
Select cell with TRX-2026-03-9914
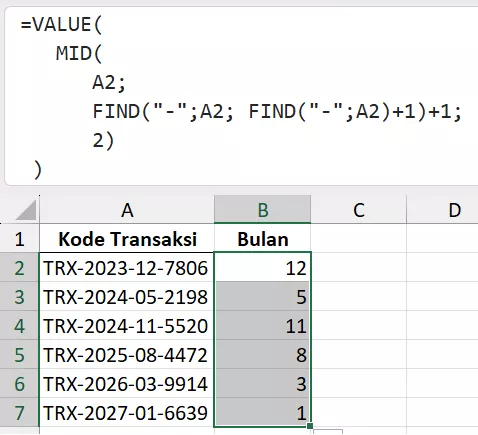click(x=127, y=383)
